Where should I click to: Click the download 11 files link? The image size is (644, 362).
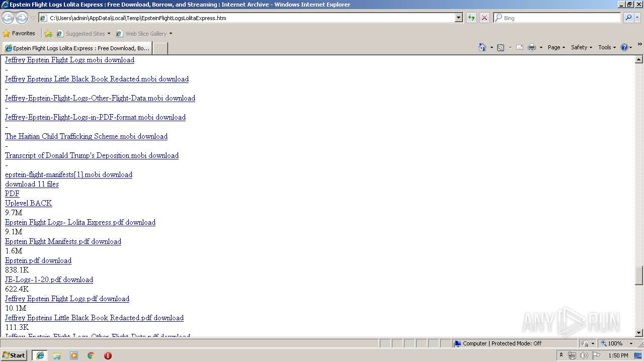click(x=32, y=184)
